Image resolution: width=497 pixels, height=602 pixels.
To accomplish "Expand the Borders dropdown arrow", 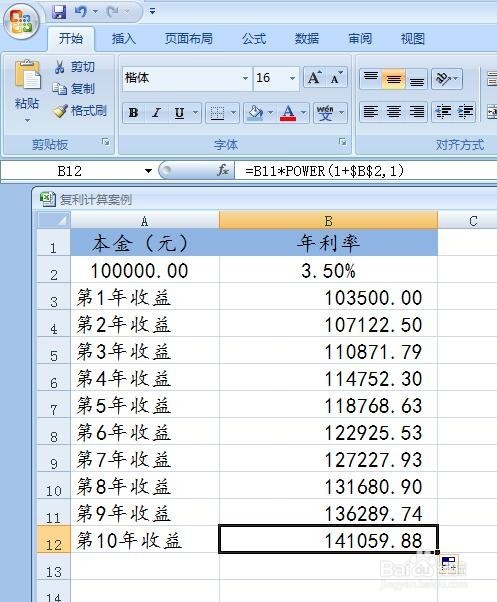I will (x=233, y=113).
